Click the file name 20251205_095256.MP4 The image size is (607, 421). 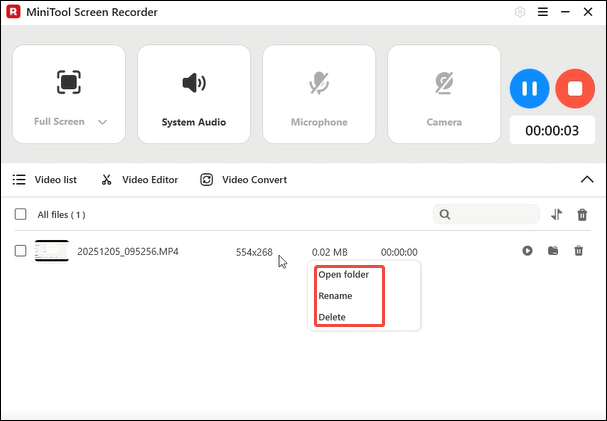[128, 252]
